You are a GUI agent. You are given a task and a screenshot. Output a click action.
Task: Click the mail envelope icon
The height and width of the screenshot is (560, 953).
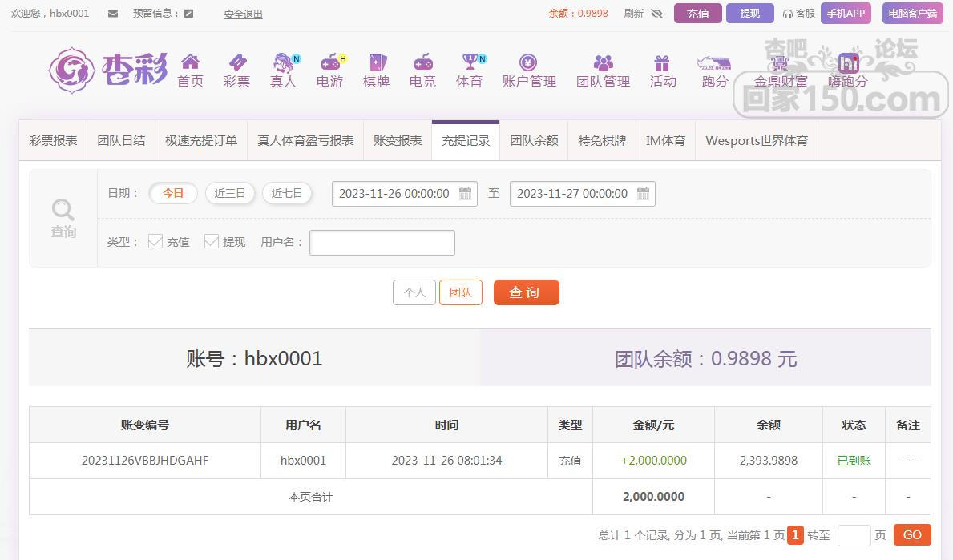pos(112,14)
